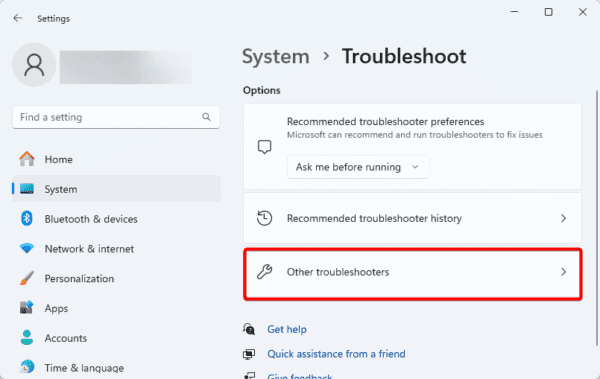
Task: Click the user profile avatar icon
Action: [x=34, y=65]
